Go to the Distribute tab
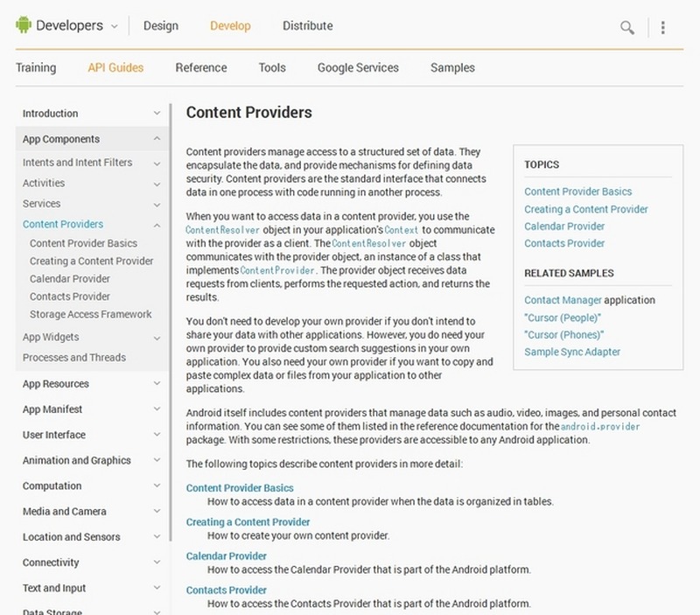The width and height of the screenshot is (700, 615). pos(307,26)
